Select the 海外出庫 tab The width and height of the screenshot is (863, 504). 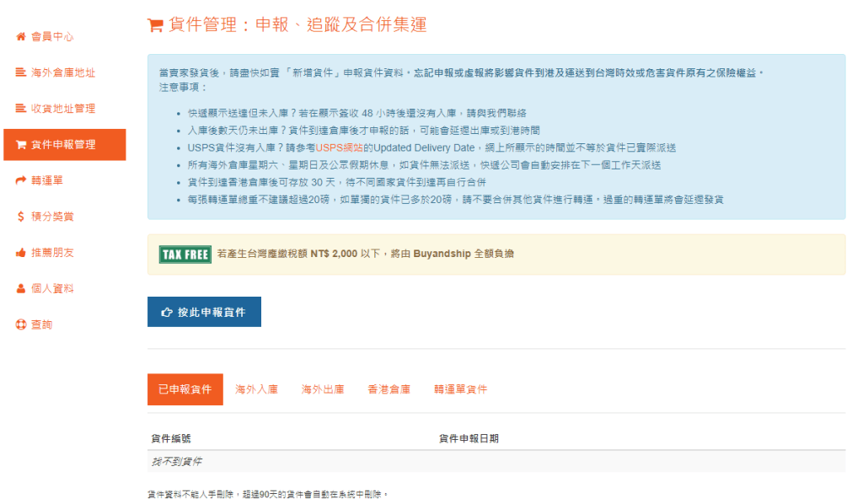tap(323, 389)
